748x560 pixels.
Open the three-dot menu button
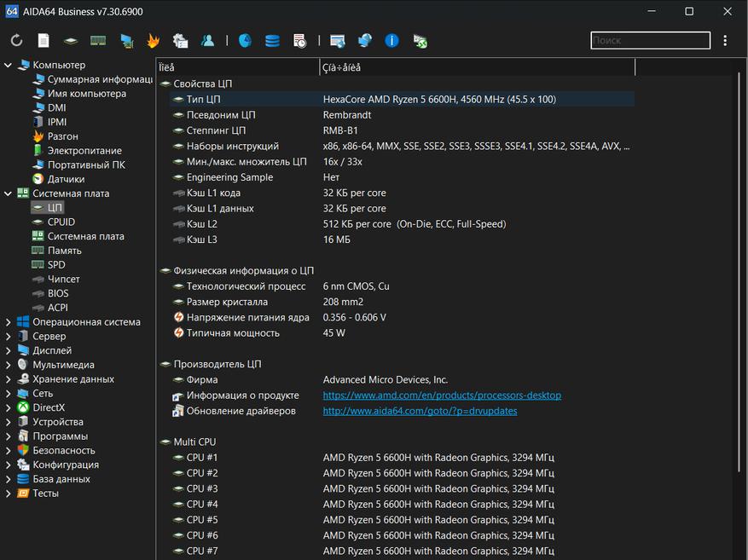(725, 41)
